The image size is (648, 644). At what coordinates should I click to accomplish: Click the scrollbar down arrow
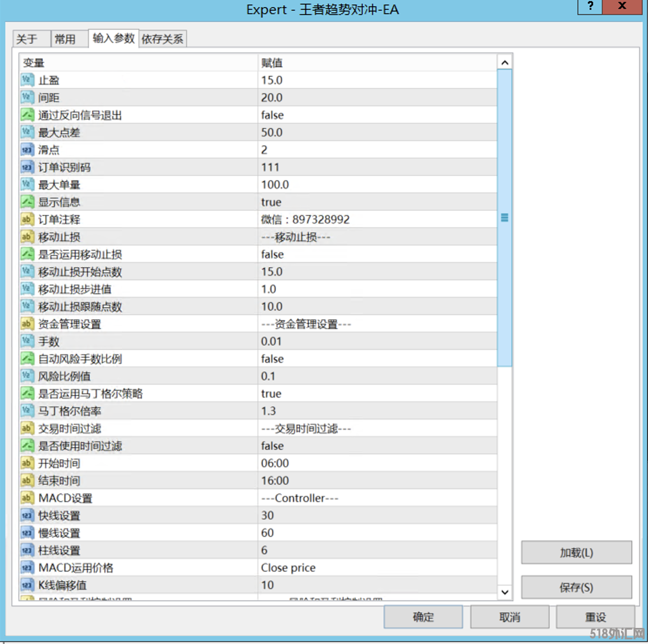click(504, 592)
